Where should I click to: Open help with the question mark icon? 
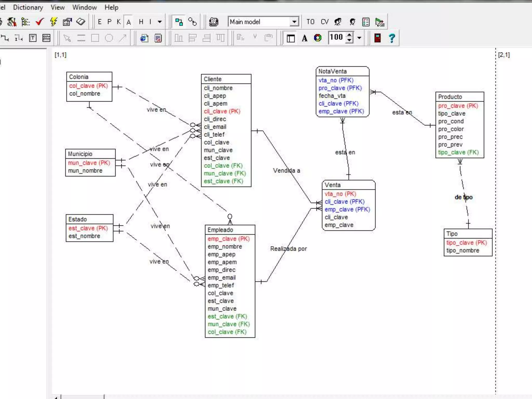tap(392, 38)
